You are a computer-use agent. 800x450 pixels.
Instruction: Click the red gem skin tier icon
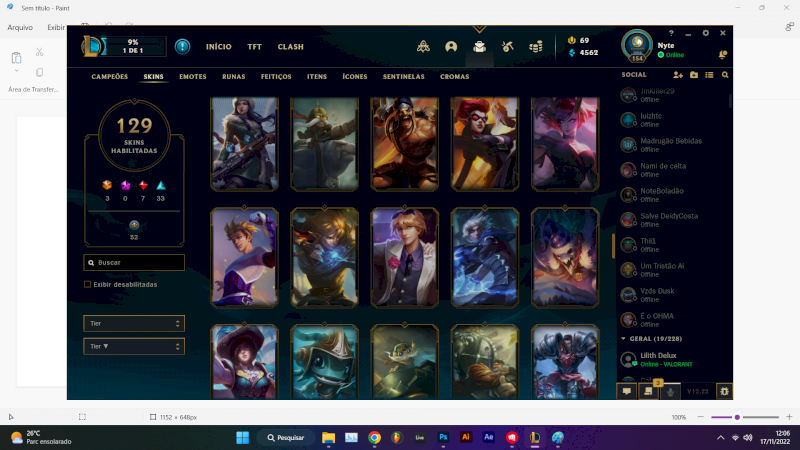[143, 185]
